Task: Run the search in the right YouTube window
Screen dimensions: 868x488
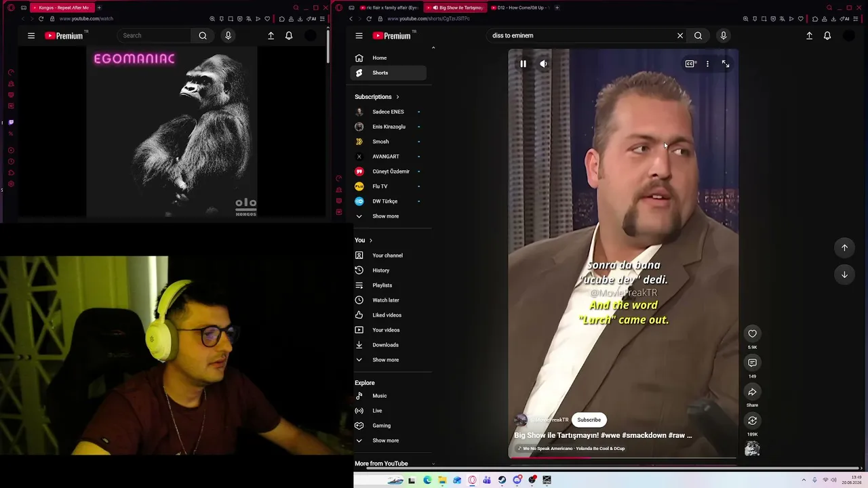Action: point(698,35)
